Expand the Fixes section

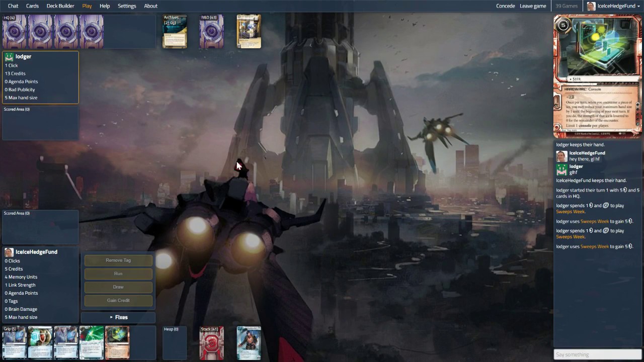point(118,317)
